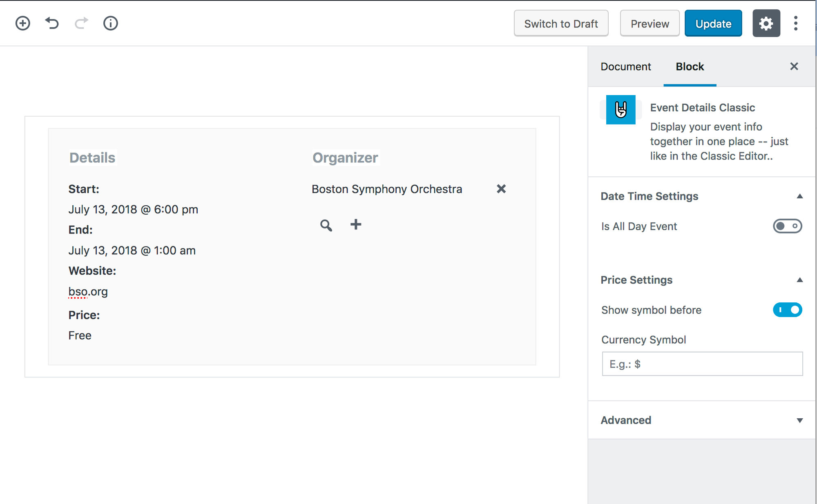Add new organizer with plus icon

click(x=356, y=224)
